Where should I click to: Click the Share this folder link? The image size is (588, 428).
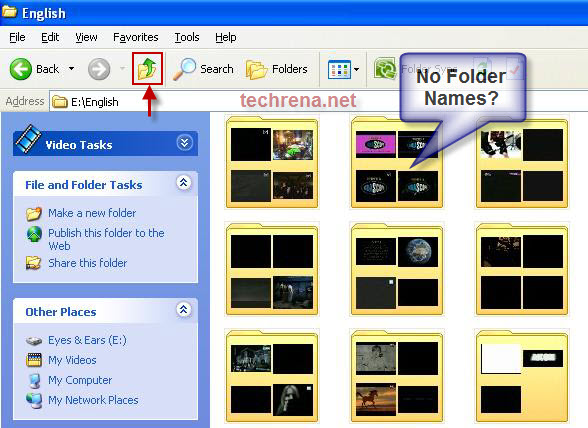coord(88,263)
